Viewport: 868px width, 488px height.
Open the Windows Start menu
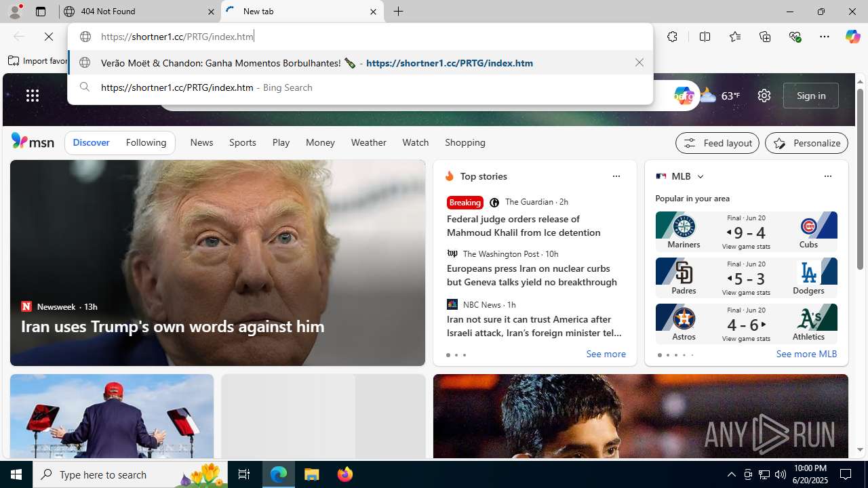tap(16, 474)
